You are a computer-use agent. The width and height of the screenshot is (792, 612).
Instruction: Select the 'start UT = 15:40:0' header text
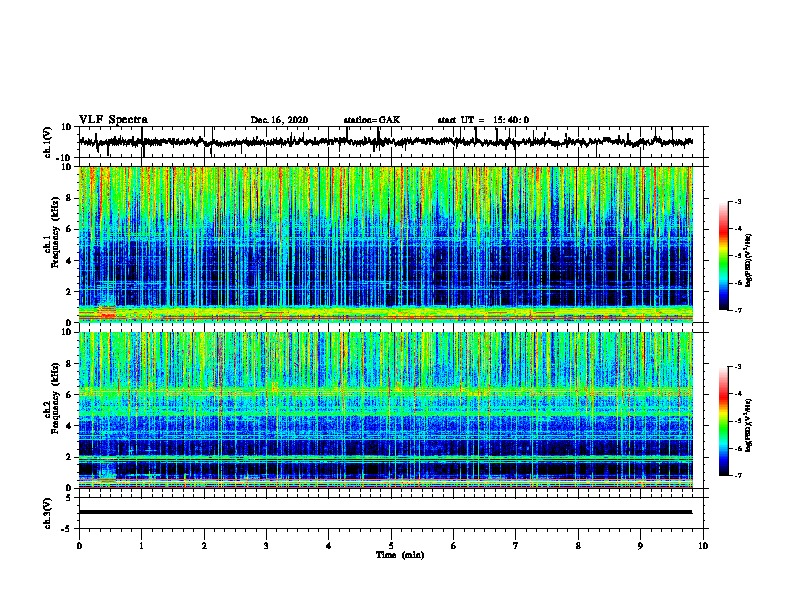[483, 120]
